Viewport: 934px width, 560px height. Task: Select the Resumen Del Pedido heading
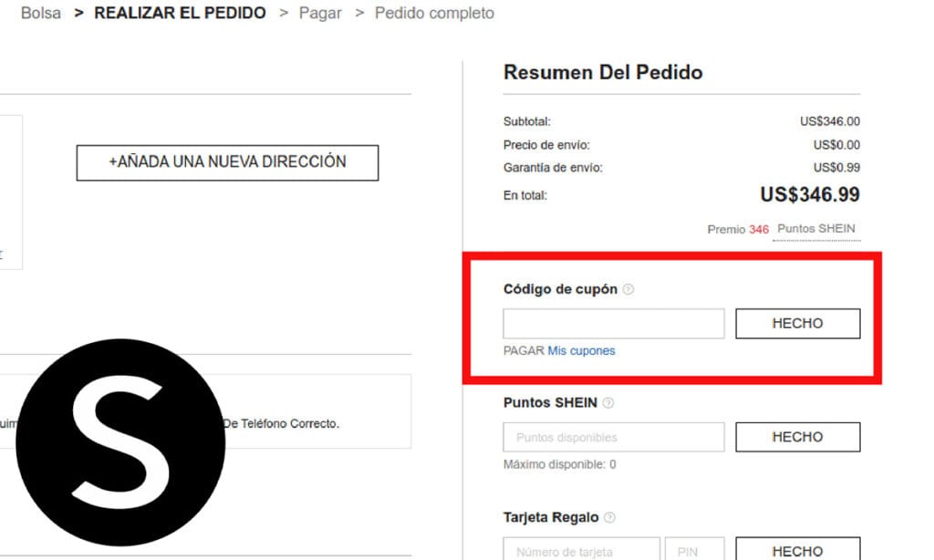(603, 73)
